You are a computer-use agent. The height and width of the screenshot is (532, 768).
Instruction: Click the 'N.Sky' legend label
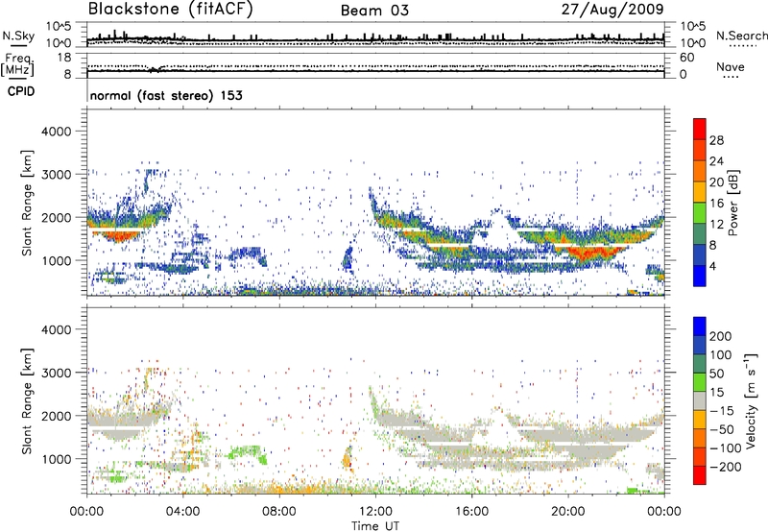pyautogui.click(x=18, y=36)
